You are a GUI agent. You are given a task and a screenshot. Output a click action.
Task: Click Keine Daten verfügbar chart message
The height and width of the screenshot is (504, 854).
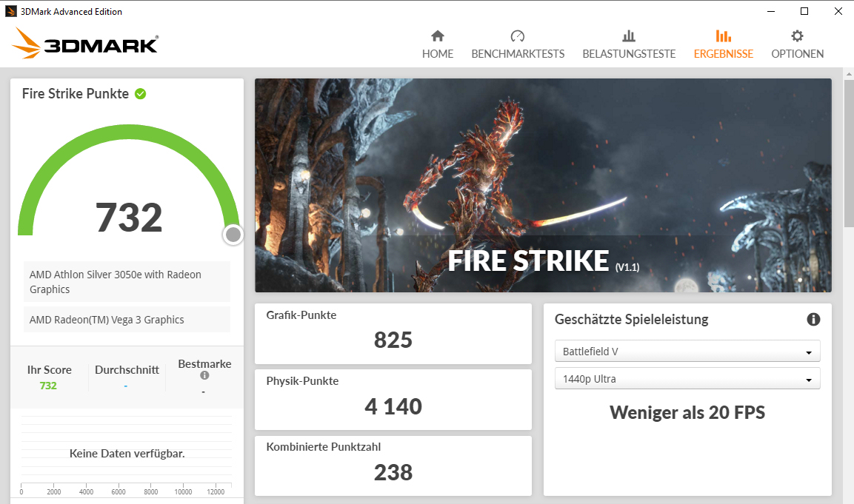coord(127,454)
